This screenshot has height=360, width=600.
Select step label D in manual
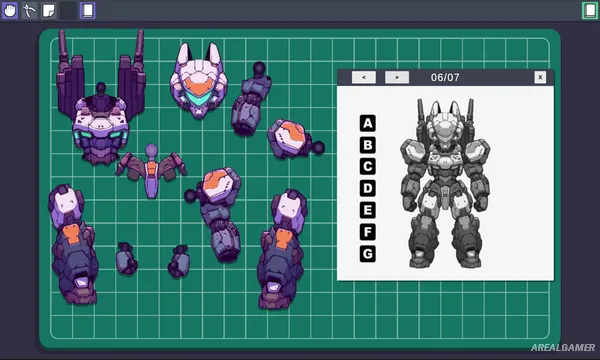[x=368, y=189]
